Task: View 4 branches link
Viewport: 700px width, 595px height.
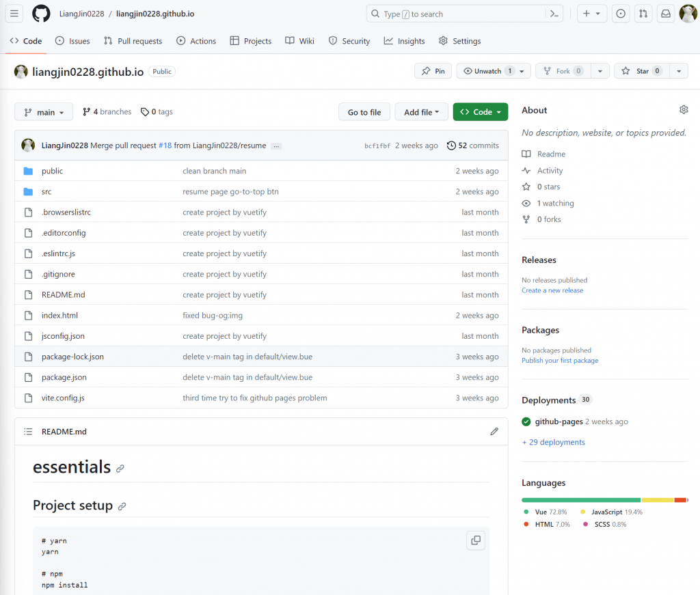Action: pyautogui.click(x=107, y=111)
